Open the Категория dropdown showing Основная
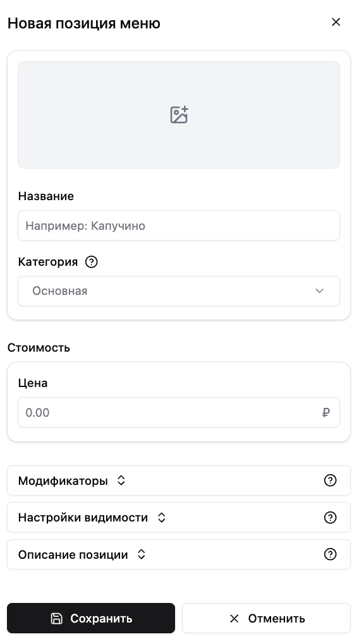This screenshot has width=359, height=644. click(179, 291)
